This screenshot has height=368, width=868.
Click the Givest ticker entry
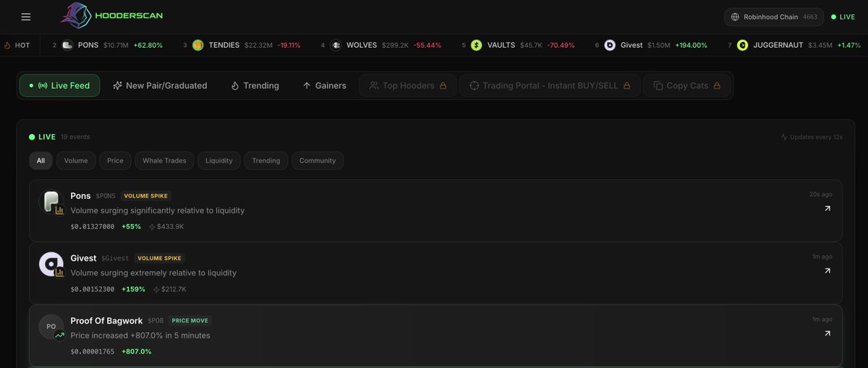point(651,45)
